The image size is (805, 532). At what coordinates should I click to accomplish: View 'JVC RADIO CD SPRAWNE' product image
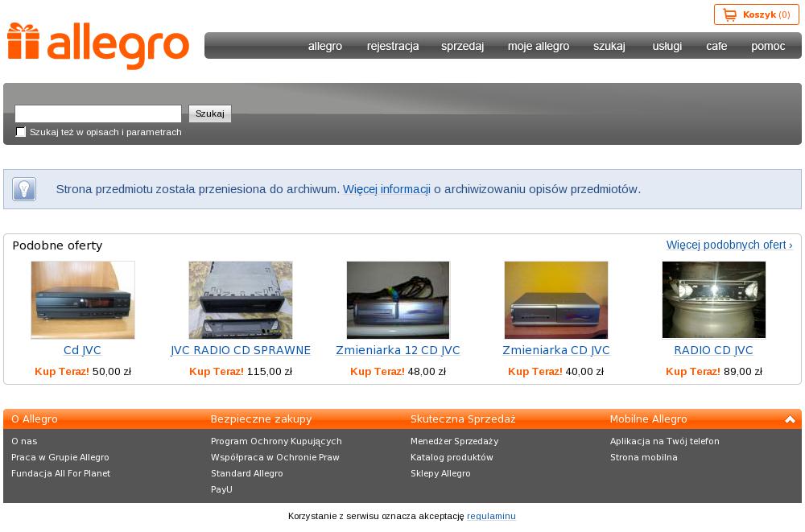tap(240, 300)
